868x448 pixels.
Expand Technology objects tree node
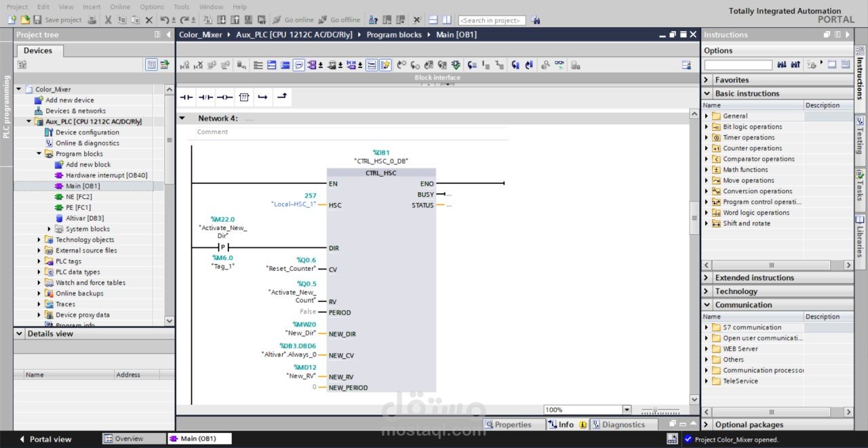39,240
